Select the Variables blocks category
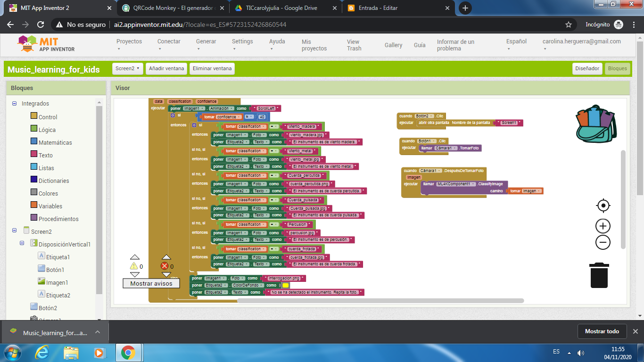The width and height of the screenshot is (644, 362). tap(46, 206)
